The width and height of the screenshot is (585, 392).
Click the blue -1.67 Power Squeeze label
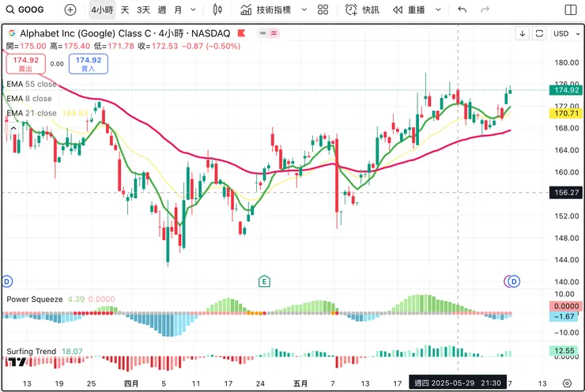coord(564,317)
